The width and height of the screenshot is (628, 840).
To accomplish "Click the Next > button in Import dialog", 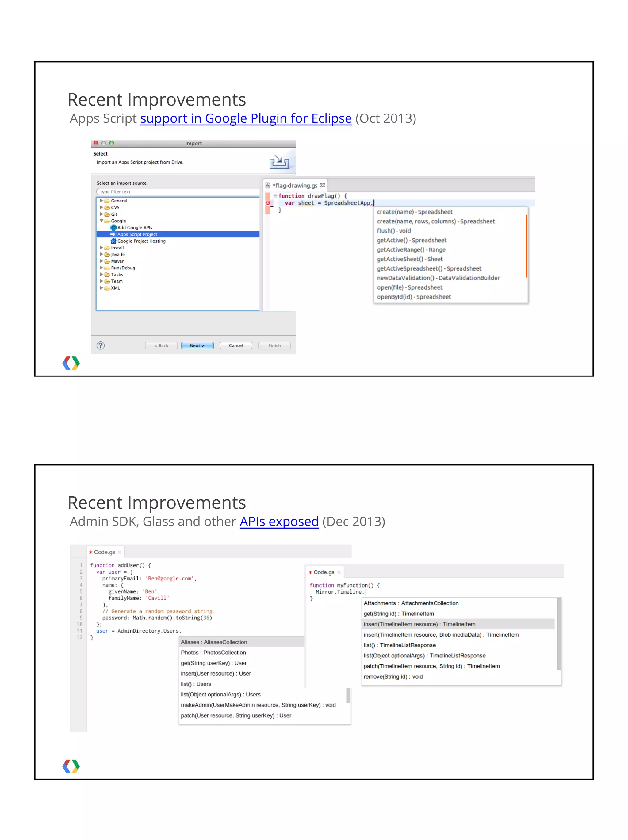I will [197, 345].
